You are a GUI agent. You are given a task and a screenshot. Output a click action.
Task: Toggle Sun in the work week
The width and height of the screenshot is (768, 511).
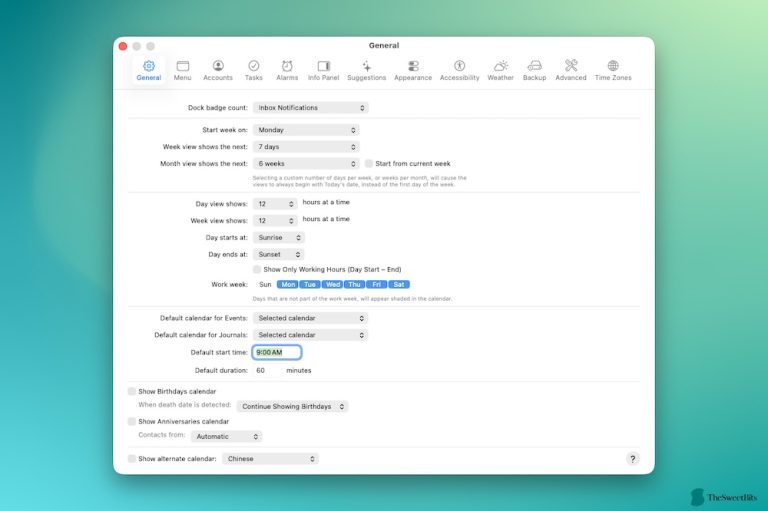[265, 284]
